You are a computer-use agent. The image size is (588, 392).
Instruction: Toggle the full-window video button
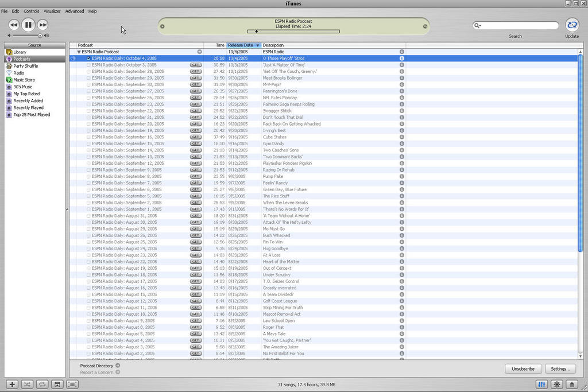[72, 384]
